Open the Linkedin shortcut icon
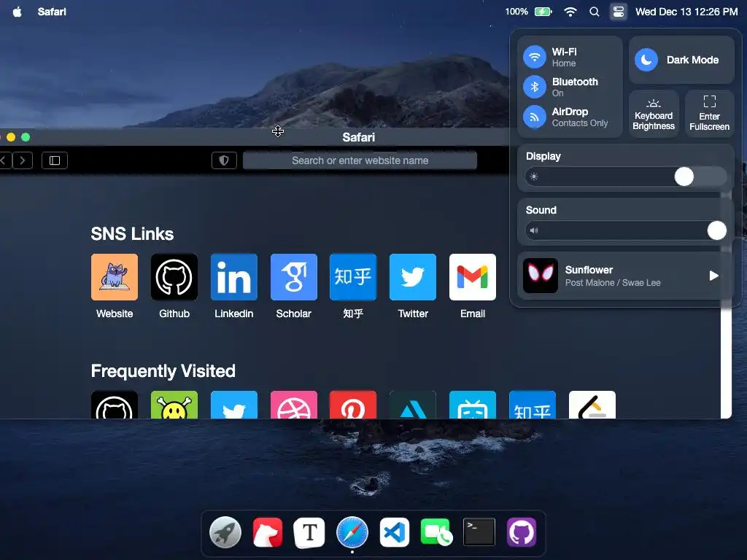Image resolution: width=747 pixels, height=560 pixels. tap(234, 277)
